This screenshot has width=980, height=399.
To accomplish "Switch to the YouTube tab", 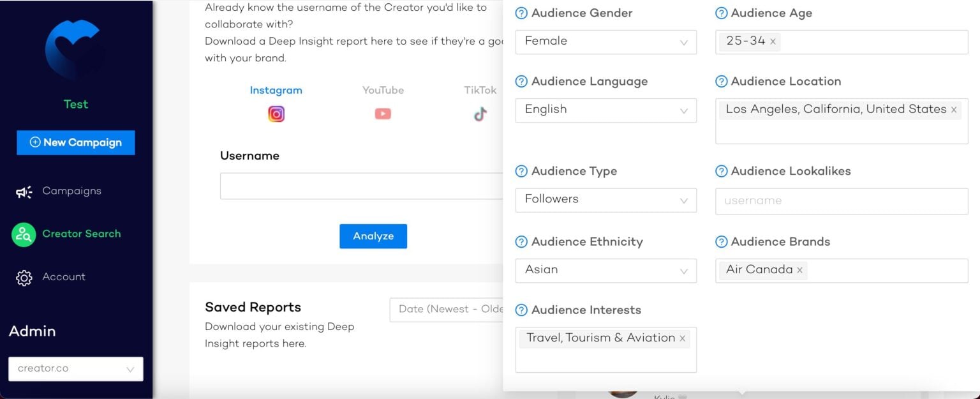I will point(383,90).
